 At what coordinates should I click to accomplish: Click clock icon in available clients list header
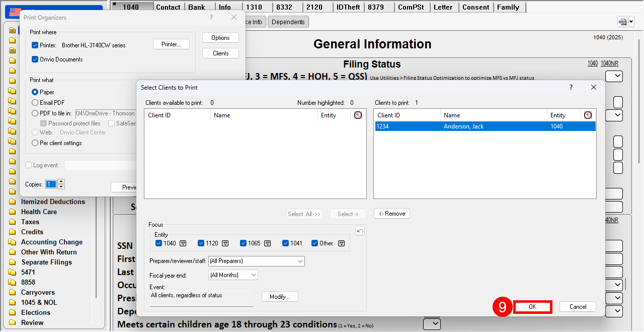tap(358, 115)
